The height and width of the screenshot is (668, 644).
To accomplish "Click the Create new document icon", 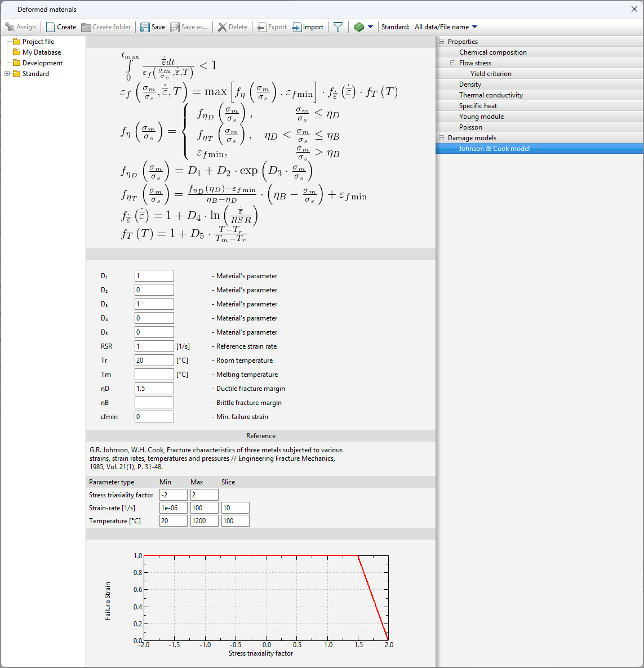I will (x=51, y=27).
